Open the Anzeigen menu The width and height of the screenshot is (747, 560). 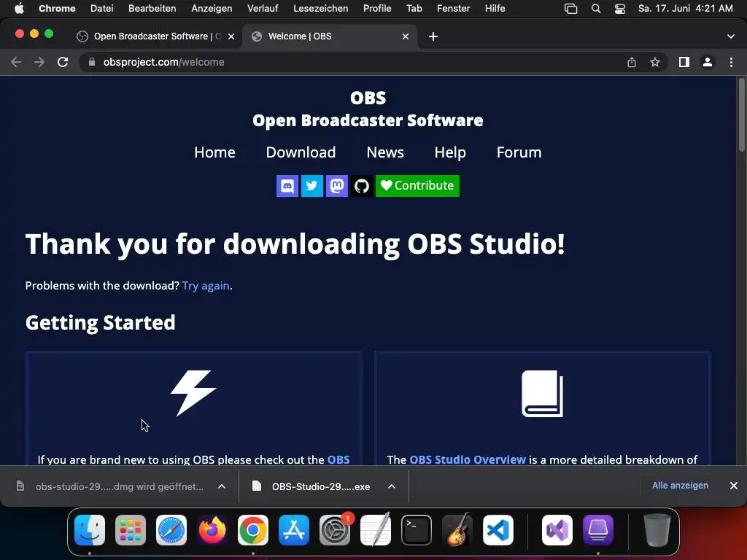[212, 8]
